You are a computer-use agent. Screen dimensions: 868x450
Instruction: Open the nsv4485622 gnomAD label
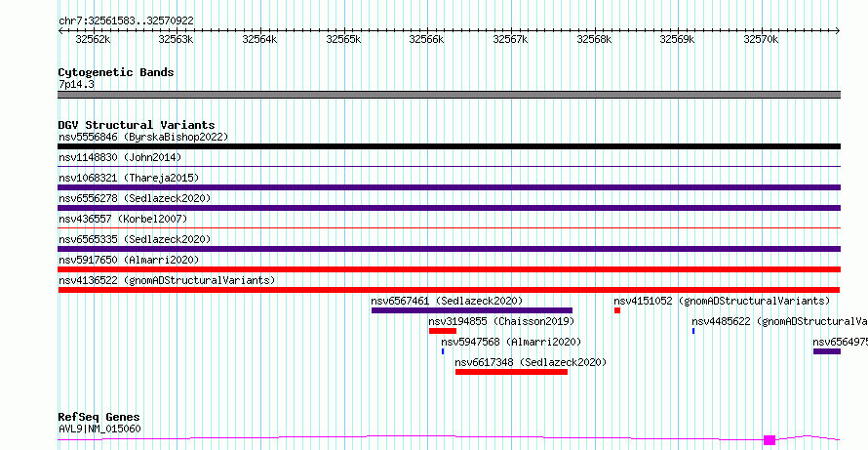point(779,321)
